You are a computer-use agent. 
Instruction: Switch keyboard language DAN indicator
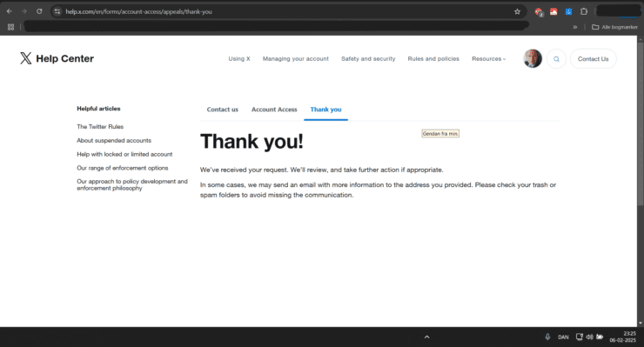(x=563, y=337)
